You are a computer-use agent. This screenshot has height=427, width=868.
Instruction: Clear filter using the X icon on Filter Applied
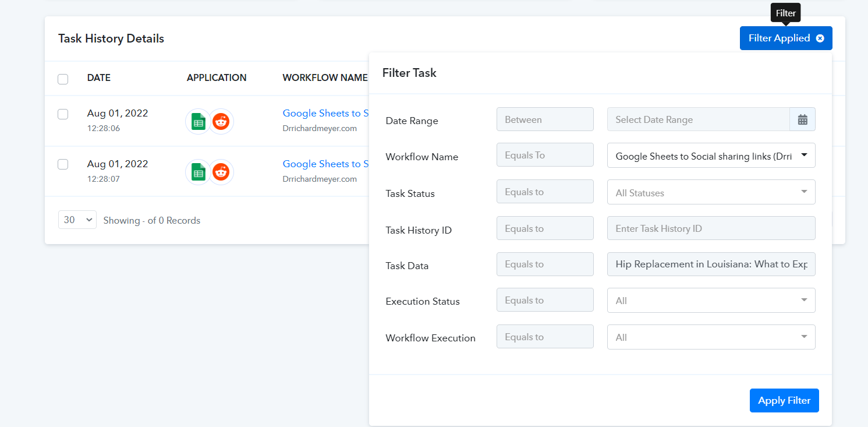point(820,38)
